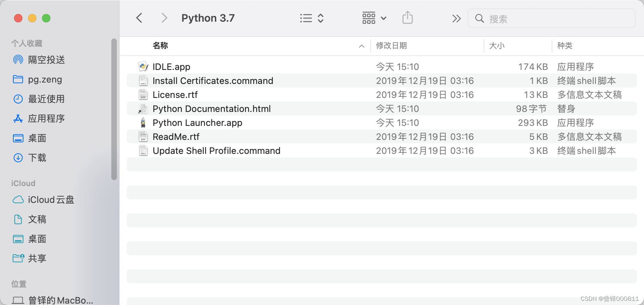Select the file name Install Certificates.command

(213, 81)
